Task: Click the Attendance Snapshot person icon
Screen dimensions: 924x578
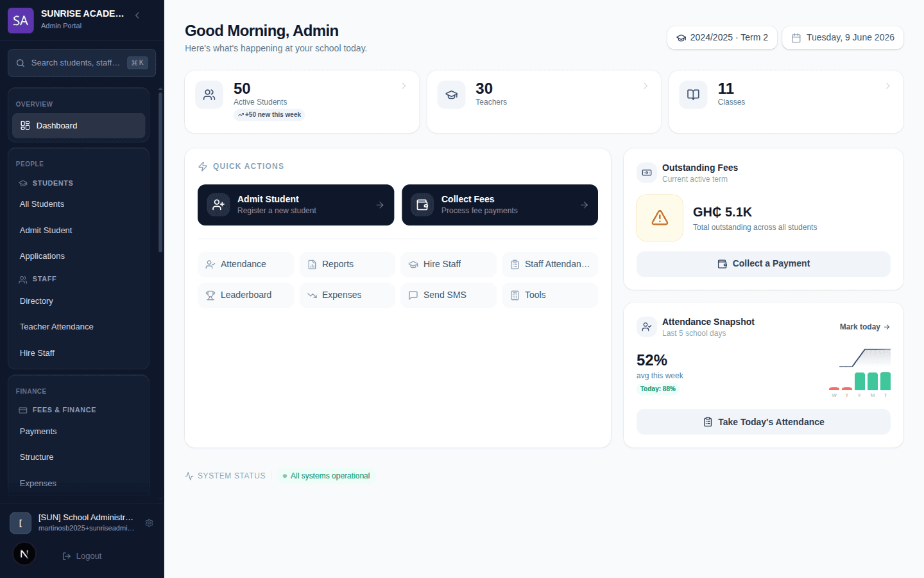Action: 647,327
